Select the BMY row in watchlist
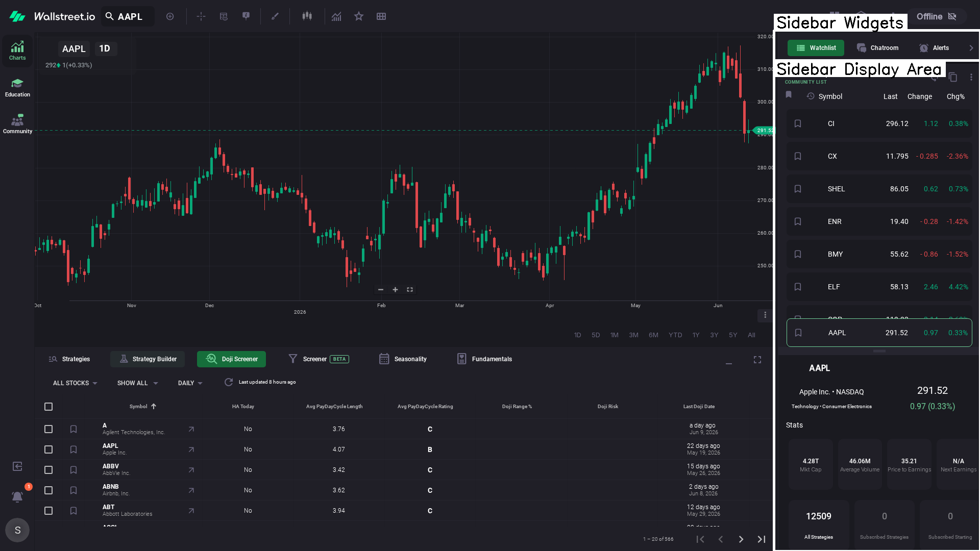 click(879, 254)
